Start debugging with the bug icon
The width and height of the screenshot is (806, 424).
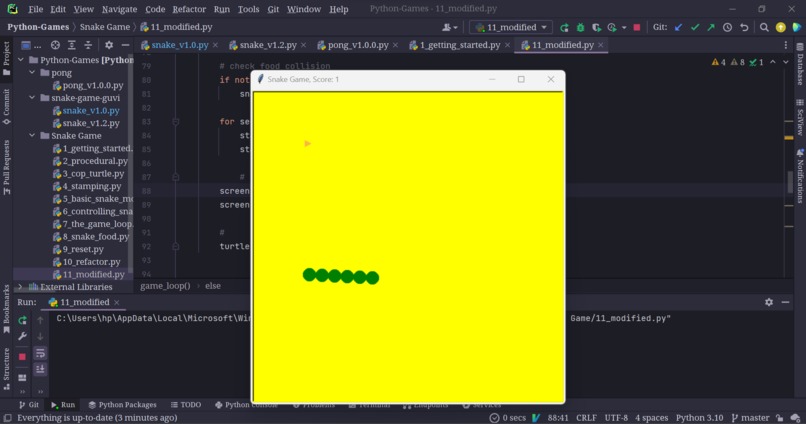point(580,27)
